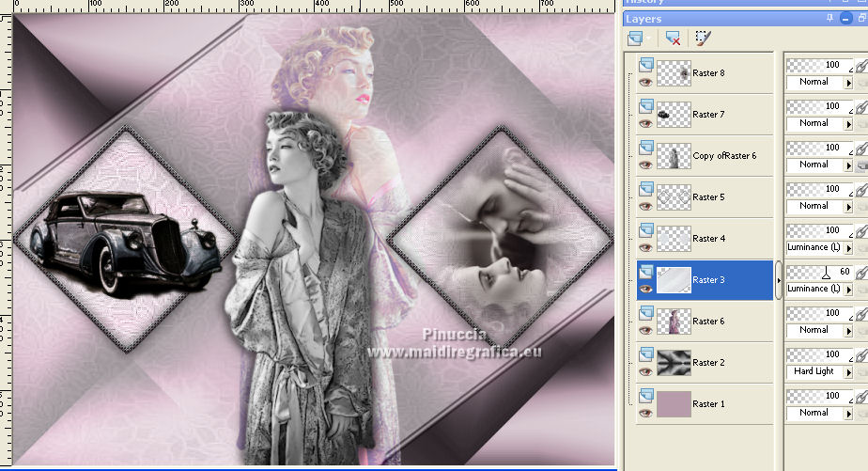The height and width of the screenshot is (471, 868).
Task: Hide the Raster 1 layer
Action: pos(645,414)
